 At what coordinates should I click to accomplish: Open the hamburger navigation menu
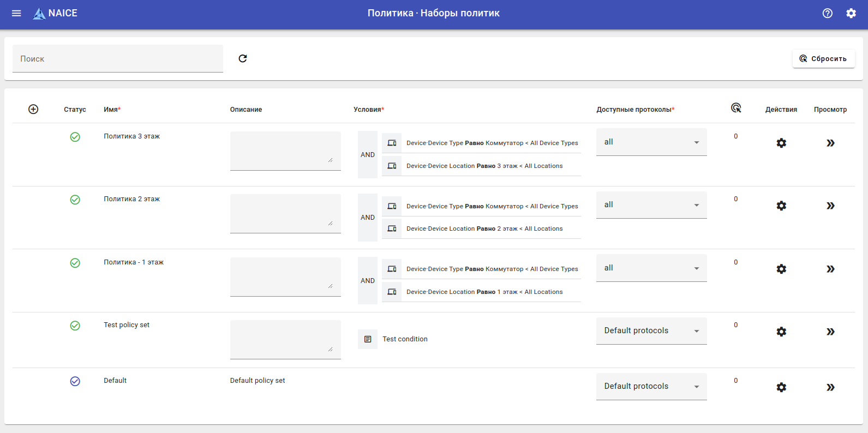16,13
